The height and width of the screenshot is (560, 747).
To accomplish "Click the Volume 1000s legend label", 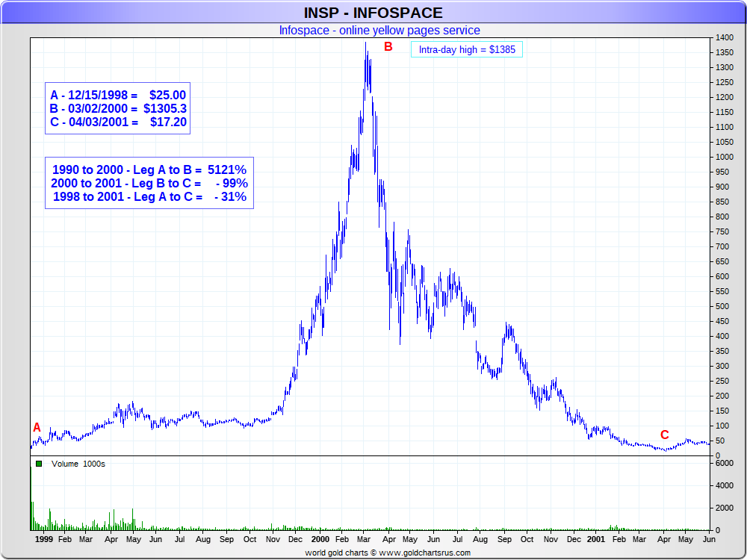I will coord(78,464).
